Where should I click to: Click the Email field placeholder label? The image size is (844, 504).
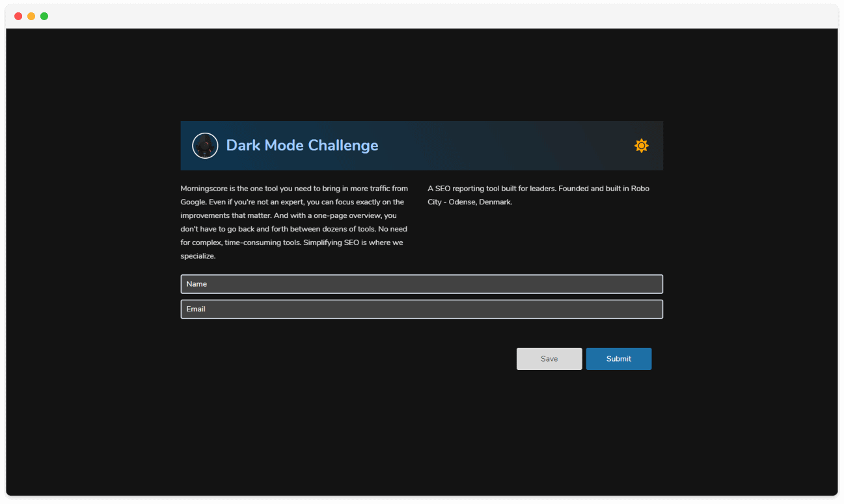pos(196,309)
